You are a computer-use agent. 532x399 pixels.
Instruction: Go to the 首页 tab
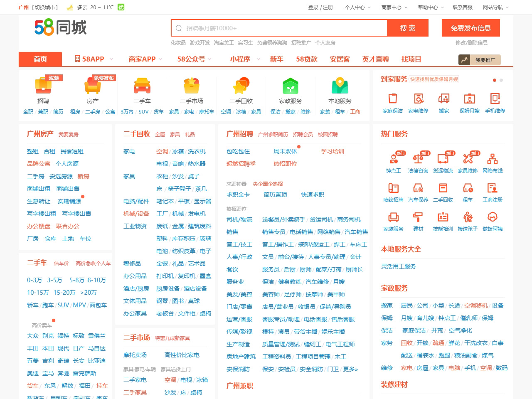click(40, 59)
